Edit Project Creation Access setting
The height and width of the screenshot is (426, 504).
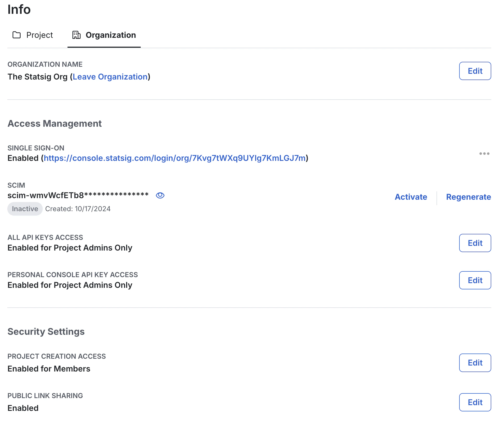(475, 363)
